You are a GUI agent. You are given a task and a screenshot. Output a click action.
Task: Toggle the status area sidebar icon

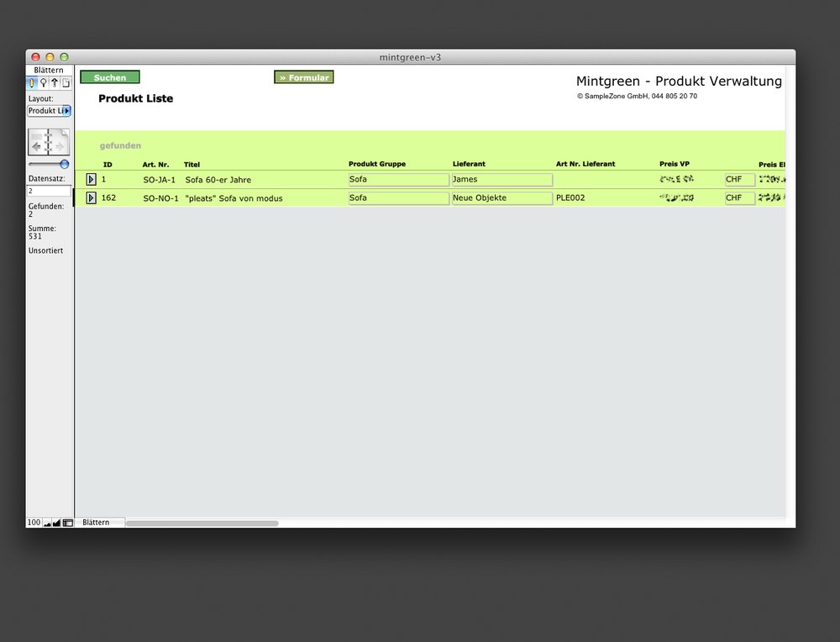pos(67,523)
